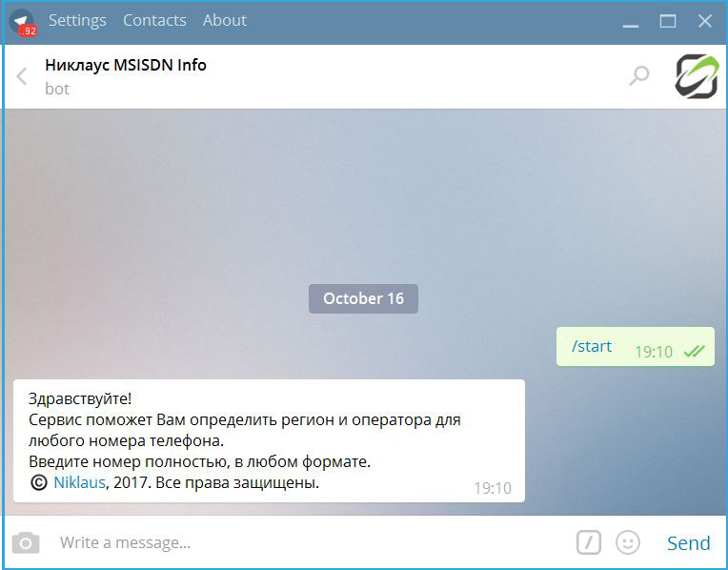Open the bot's avatar picture

tap(697, 76)
